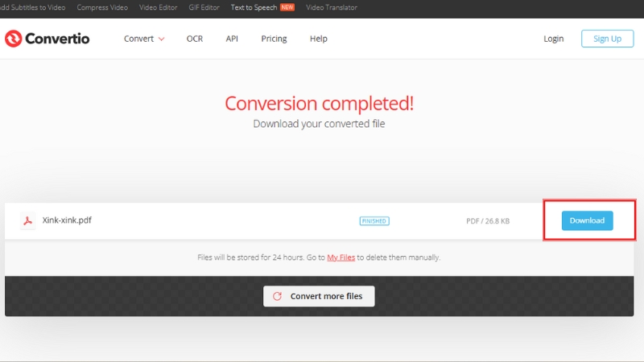Open Add Subtitles to Video tool
Screen dimensions: 644x362
pos(32,7)
